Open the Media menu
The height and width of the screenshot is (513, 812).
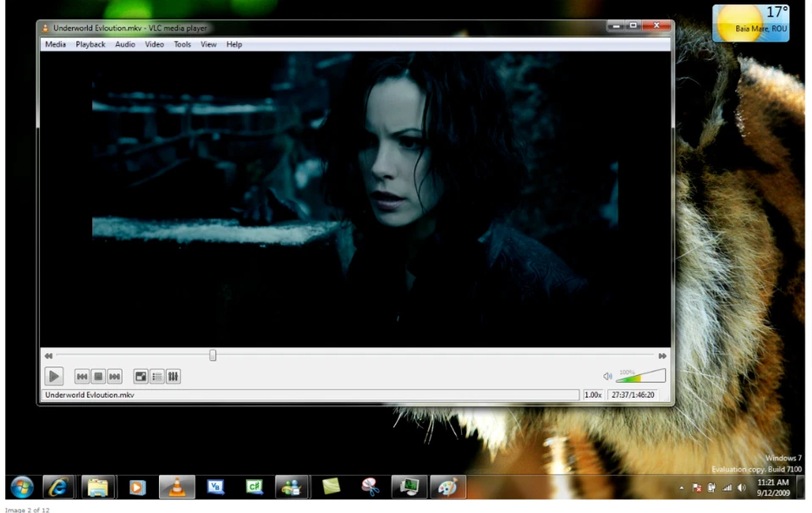point(55,44)
